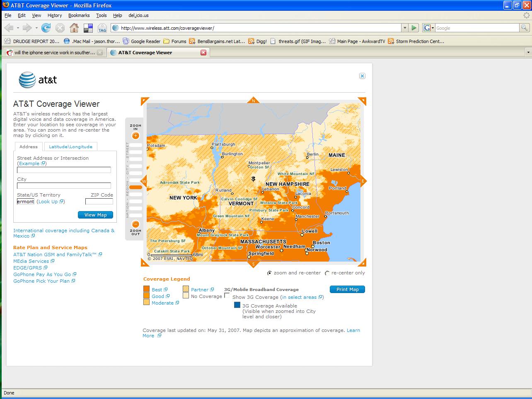The height and width of the screenshot is (399, 532).
Task: Click the zoom out minus icon
Action: tap(135, 224)
